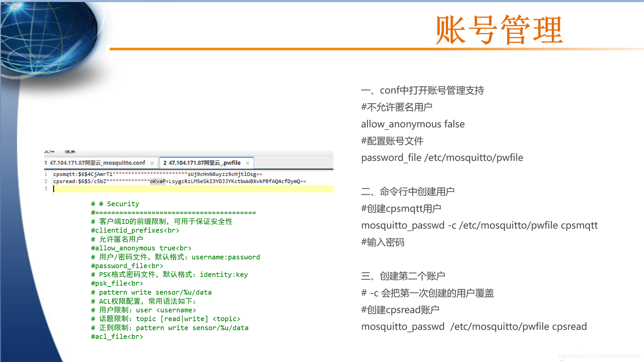Screen dimensions: 644x362
Task: Click the heading '二、命令行中创建用户'
Action: tap(408, 192)
